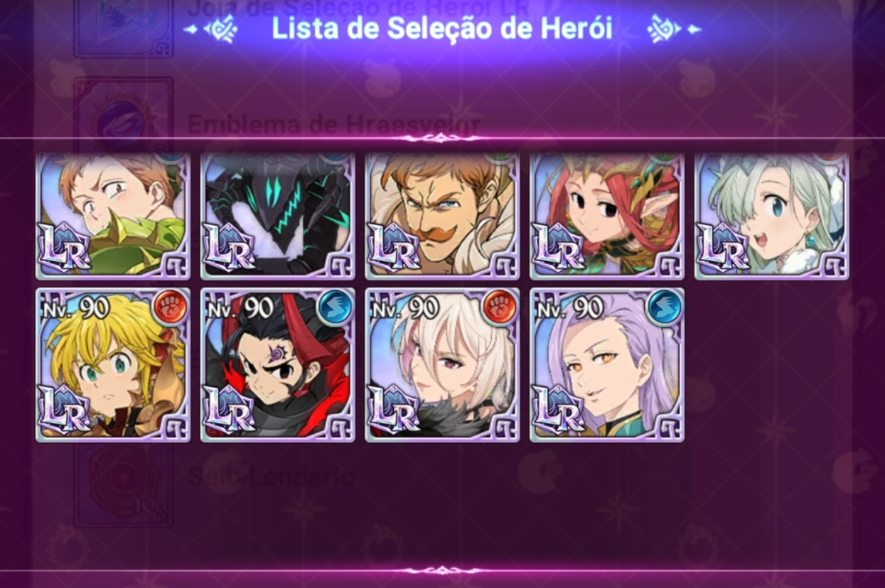
Task: Select the silver-haired Elizabeth hero portrait
Action: [772, 216]
